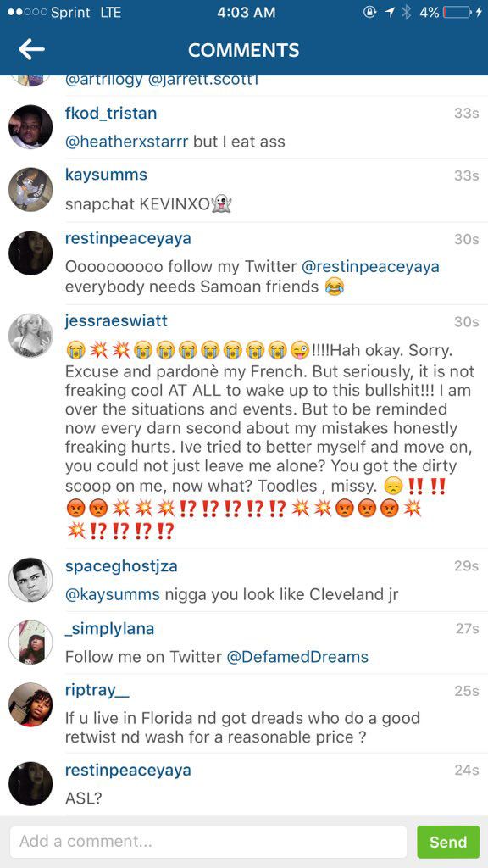The image size is (488, 868).
Task: Open fkod_tristan's profile picture
Action: pyautogui.click(x=30, y=127)
